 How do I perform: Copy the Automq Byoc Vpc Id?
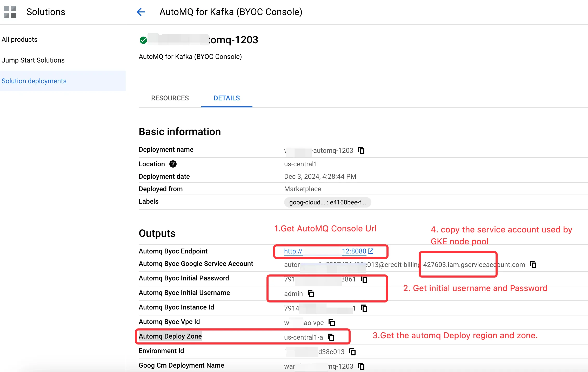pyautogui.click(x=332, y=323)
